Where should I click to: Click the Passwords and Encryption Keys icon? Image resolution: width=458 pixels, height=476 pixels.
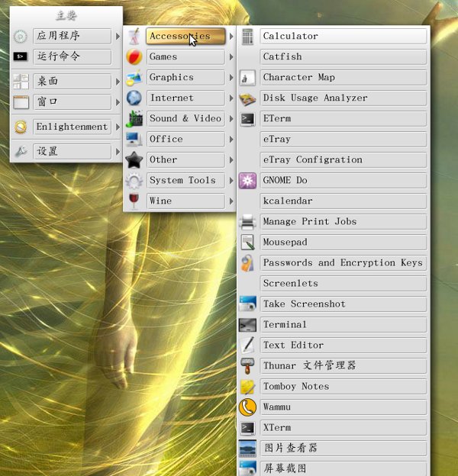tap(247, 263)
